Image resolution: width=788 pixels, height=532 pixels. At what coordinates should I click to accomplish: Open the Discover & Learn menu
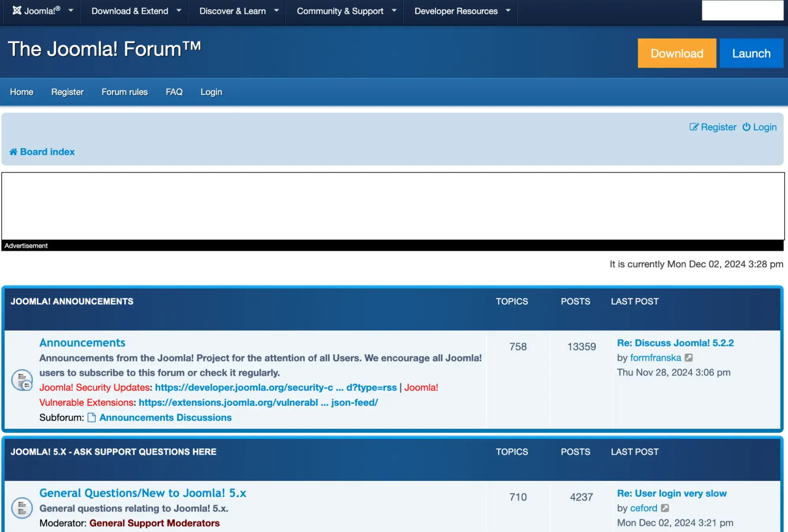232,11
